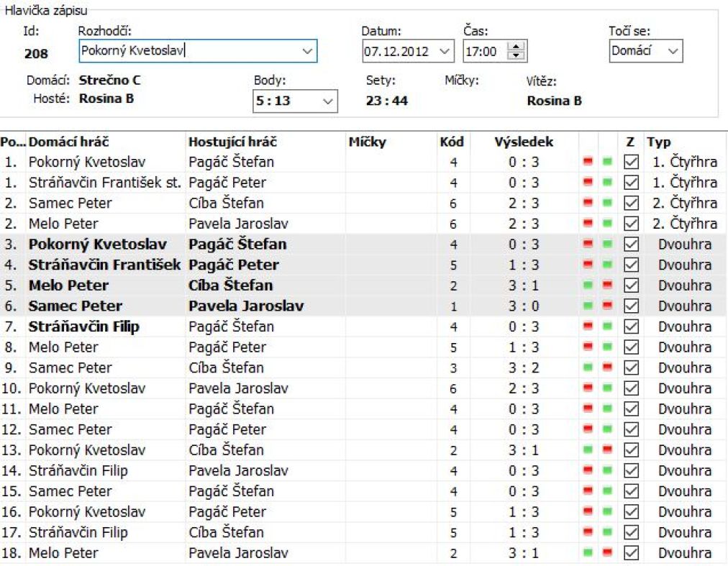
Task: Click the Výsledek column header
Action: (523, 142)
